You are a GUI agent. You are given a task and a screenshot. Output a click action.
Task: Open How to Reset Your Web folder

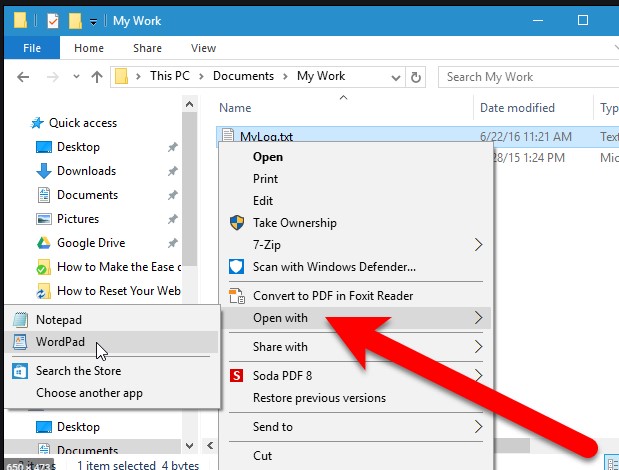pos(118,291)
